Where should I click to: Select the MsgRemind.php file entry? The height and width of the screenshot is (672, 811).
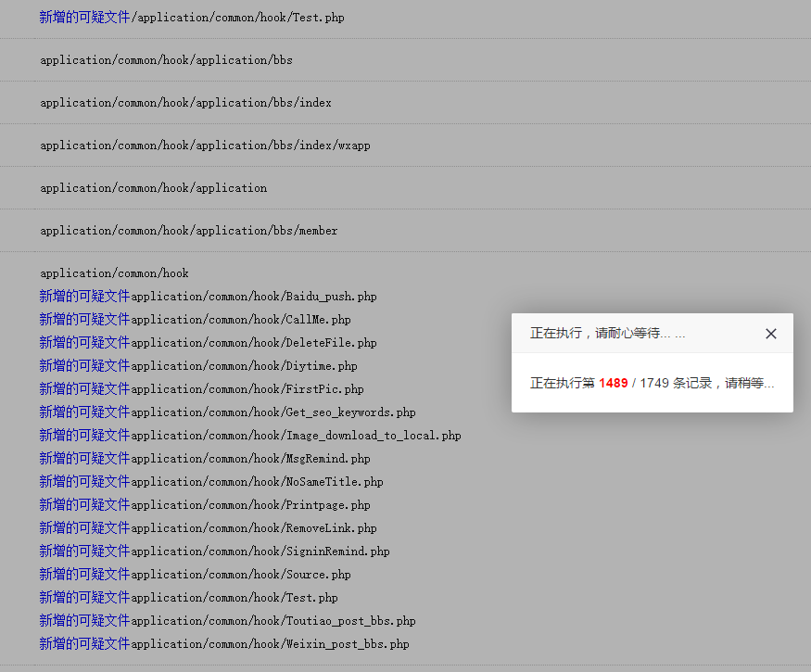[x=250, y=459]
